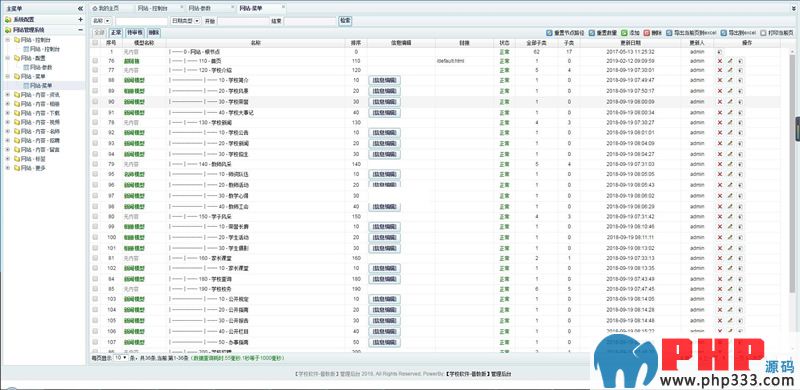Expand the 网站-标签 tree folder
This screenshot has width=800, height=390.
coord(8,159)
